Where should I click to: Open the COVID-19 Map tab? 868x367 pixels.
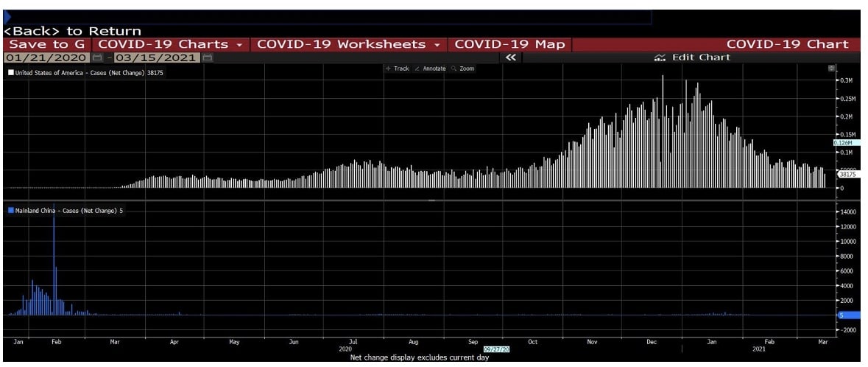click(509, 44)
